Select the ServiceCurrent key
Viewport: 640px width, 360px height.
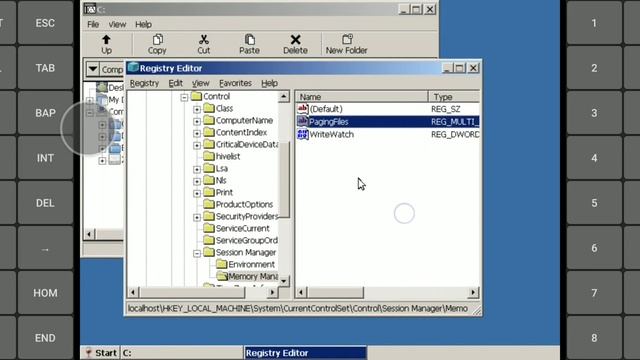(x=242, y=229)
